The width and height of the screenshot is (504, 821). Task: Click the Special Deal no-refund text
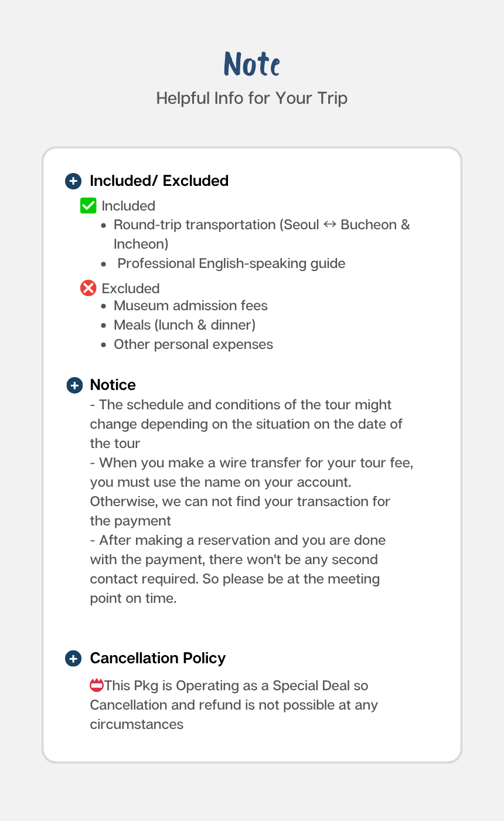pos(234,705)
